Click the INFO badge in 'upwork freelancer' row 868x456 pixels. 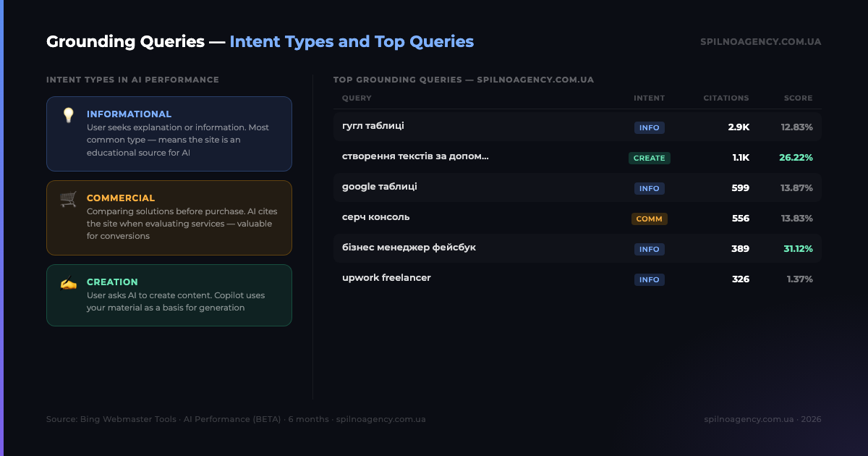point(650,279)
